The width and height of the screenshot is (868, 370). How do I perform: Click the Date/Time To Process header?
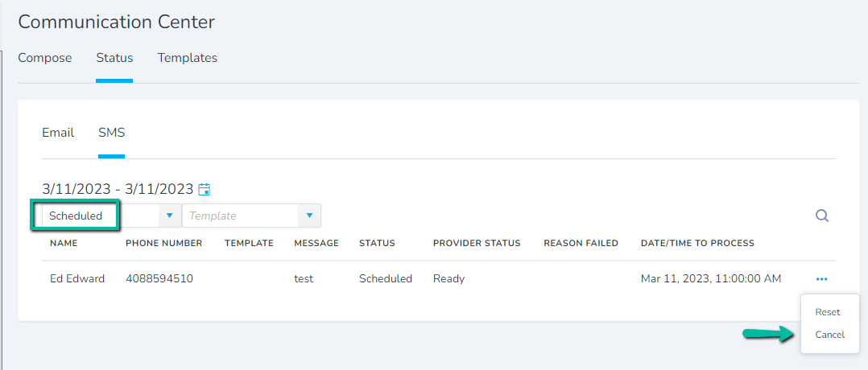(x=697, y=244)
